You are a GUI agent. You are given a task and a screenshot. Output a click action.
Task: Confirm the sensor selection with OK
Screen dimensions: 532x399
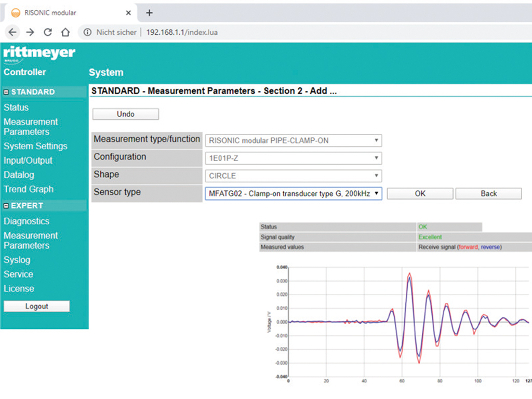tap(420, 193)
